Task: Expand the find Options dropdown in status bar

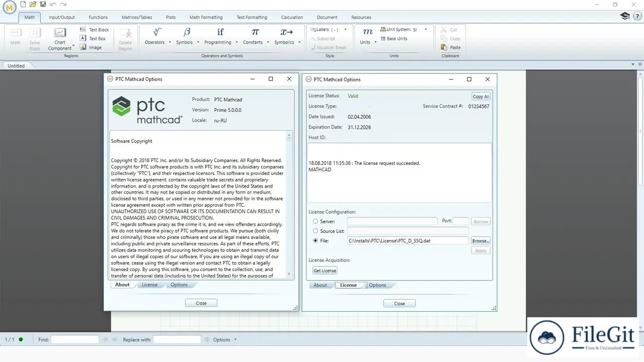Action: [x=235, y=340]
